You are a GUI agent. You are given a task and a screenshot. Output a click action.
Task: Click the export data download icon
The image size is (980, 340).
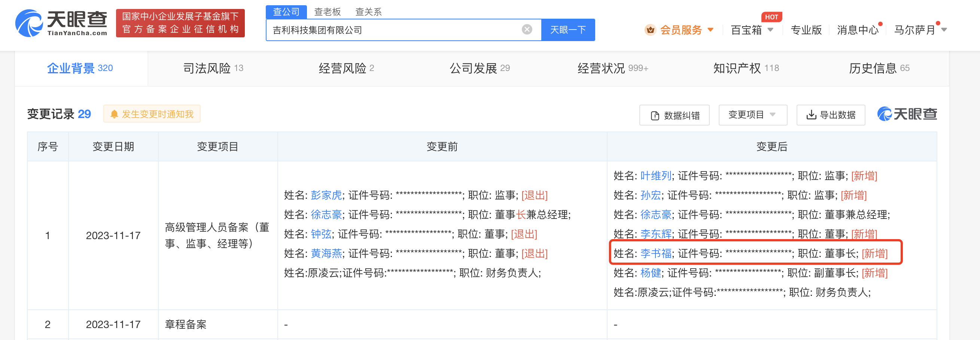[811, 115]
